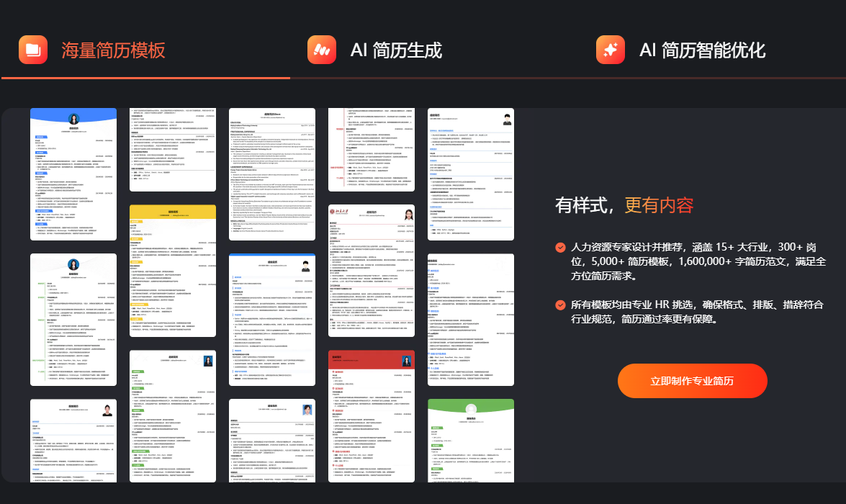Open the blue-header resume template with round avatar
Screen dimensions: 846x504
[x=73, y=174]
